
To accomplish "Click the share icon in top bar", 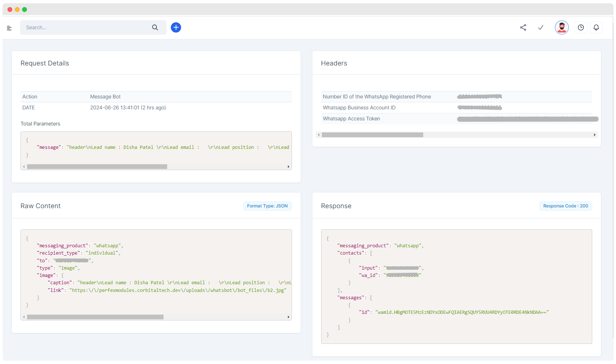I will coord(523,27).
